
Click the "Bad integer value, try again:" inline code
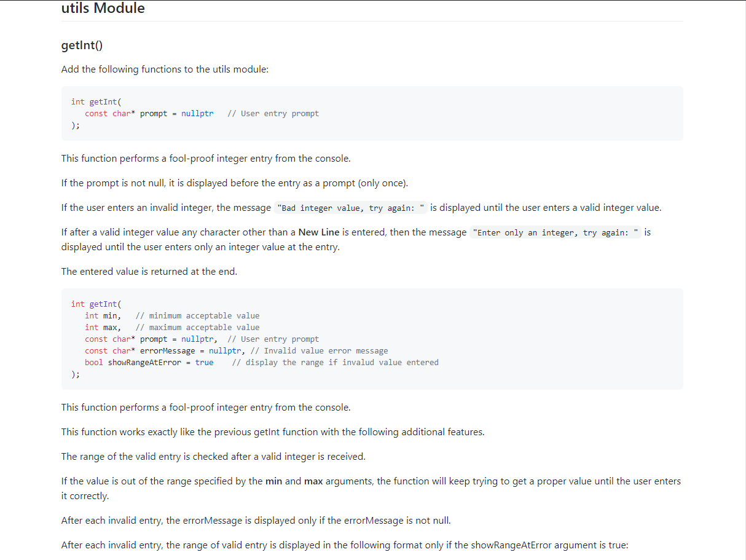(x=351, y=208)
